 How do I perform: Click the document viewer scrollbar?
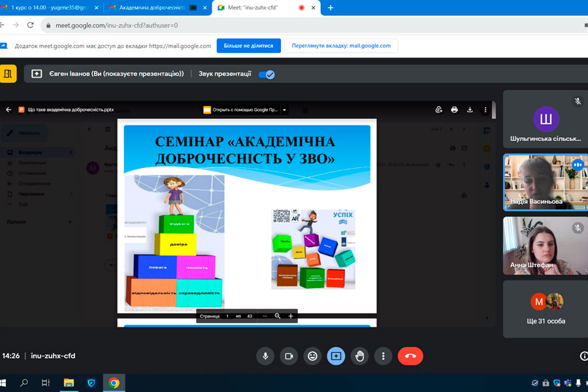coord(494,110)
